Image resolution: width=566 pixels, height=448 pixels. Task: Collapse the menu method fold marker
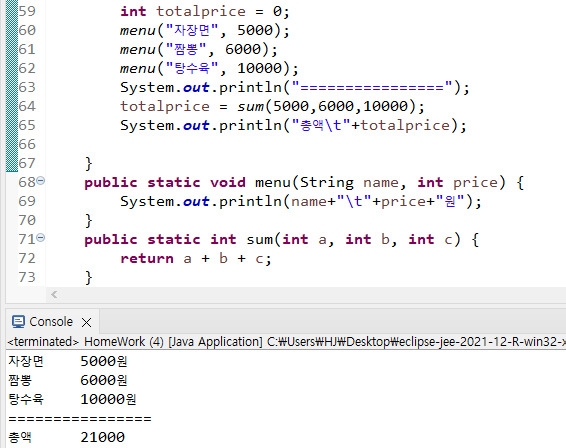point(41,180)
